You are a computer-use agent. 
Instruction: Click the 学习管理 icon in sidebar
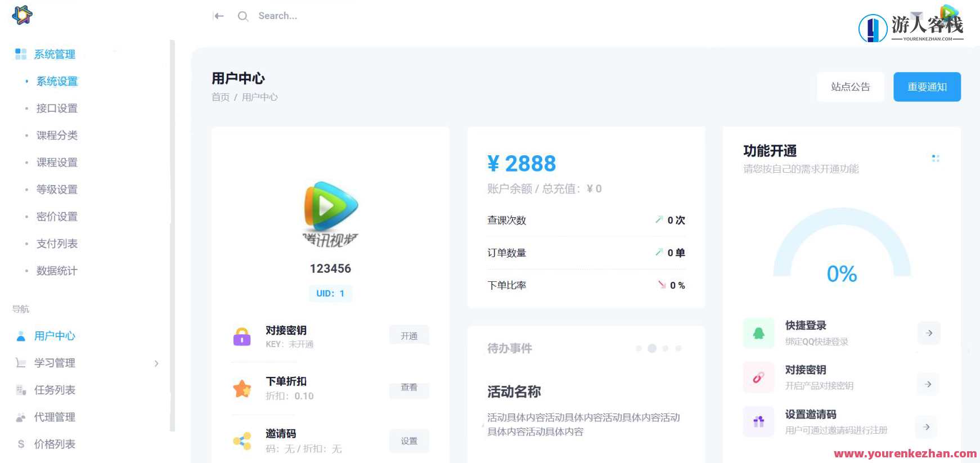pos(21,363)
